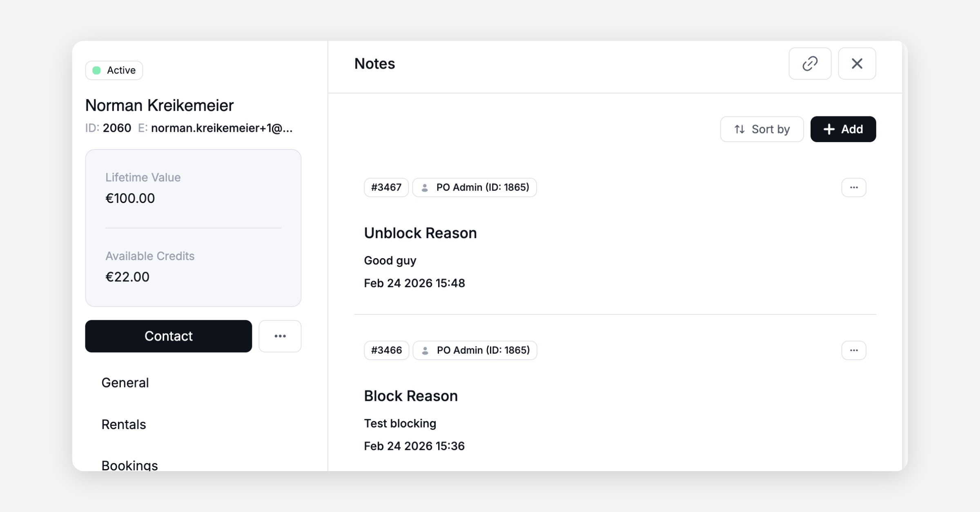980x512 pixels.
Task: Open the Rentals section
Action: coord(124,424)
